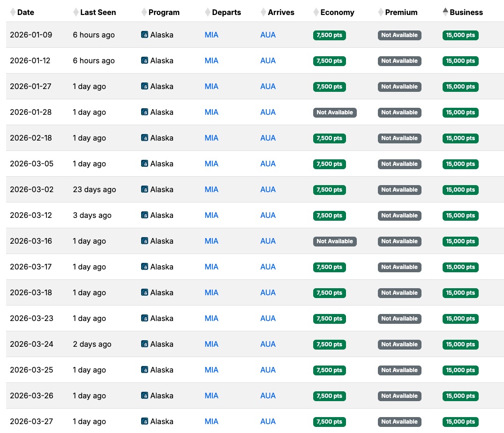Viewport: 504px width, 433px height.
Task: Open AUA arrival link for 2026-01-12
Action: coord(268,60)
